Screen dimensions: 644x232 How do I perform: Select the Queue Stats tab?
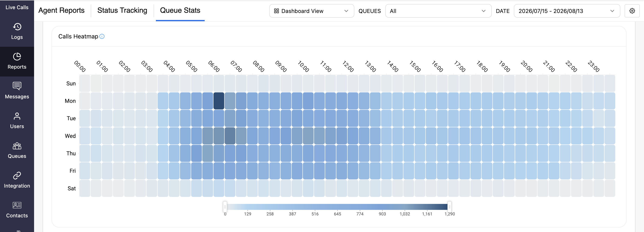point(180,10)
